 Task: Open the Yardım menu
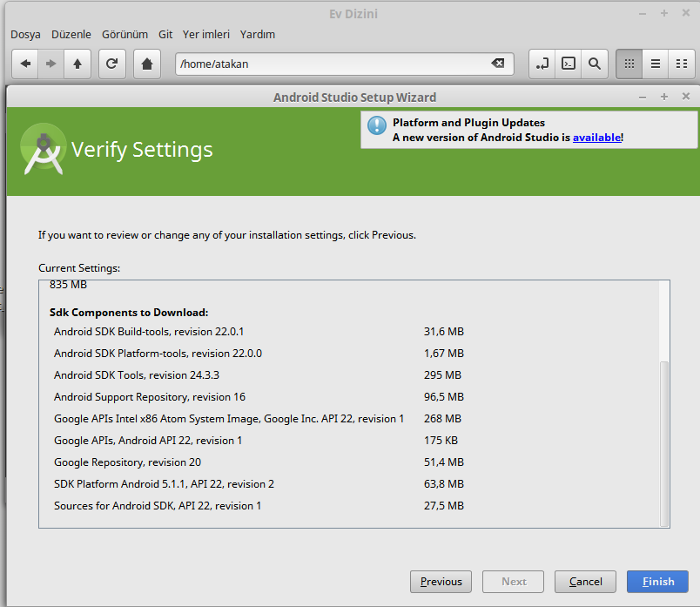pyautogui.click(x=257, y=34)
